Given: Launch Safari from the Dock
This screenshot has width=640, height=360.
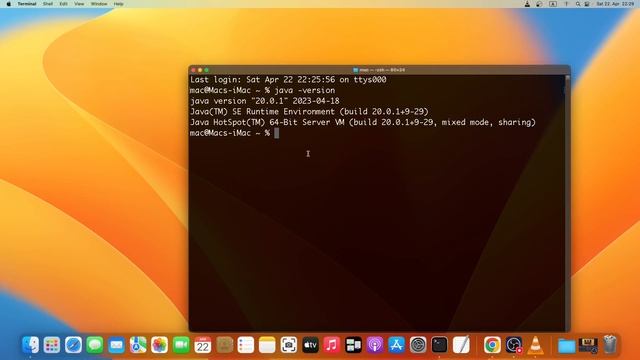Looking at the screenshot, I should [73, 345].
